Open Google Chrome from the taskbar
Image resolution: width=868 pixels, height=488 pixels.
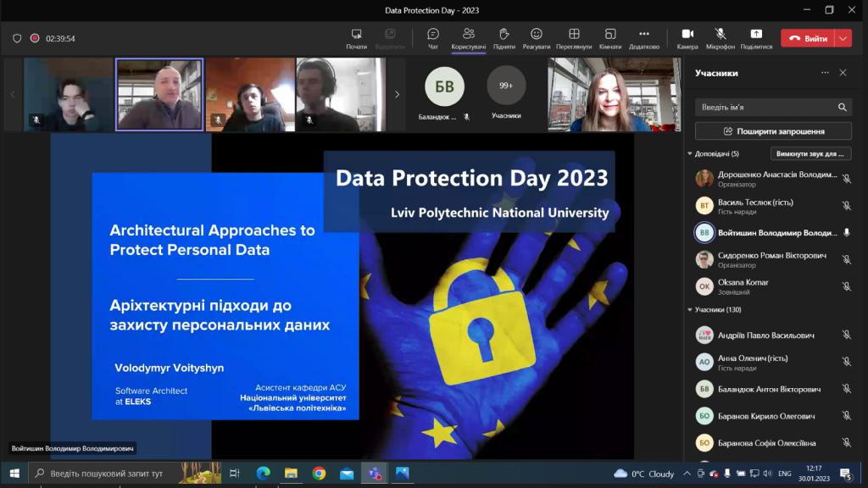[319, 474]
